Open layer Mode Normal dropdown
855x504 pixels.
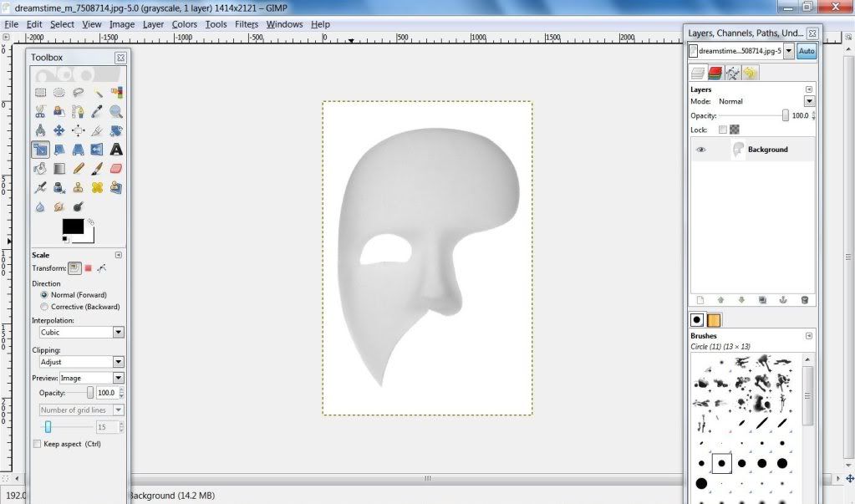pyautogui.click(x=809, y=101)
